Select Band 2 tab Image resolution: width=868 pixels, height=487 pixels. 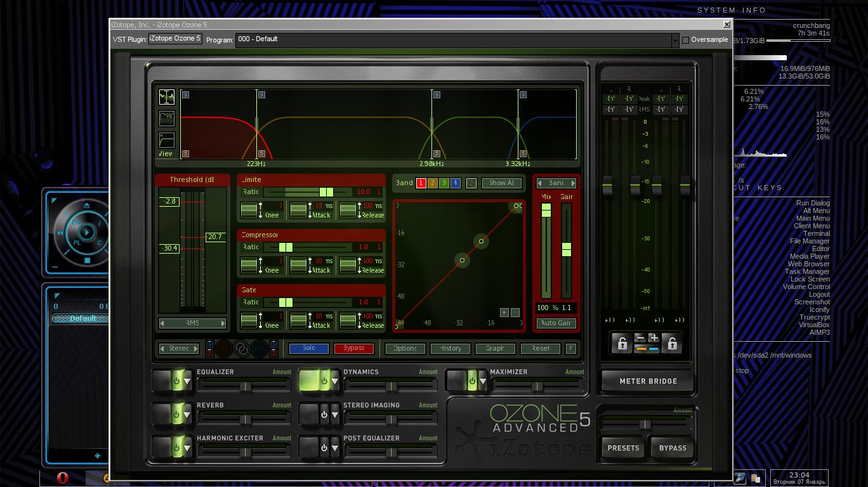432,183
